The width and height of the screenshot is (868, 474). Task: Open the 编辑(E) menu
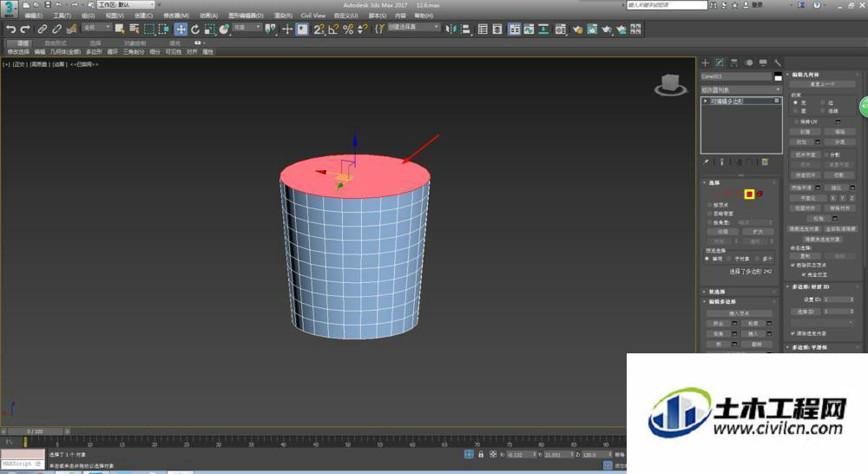point(33,16)
